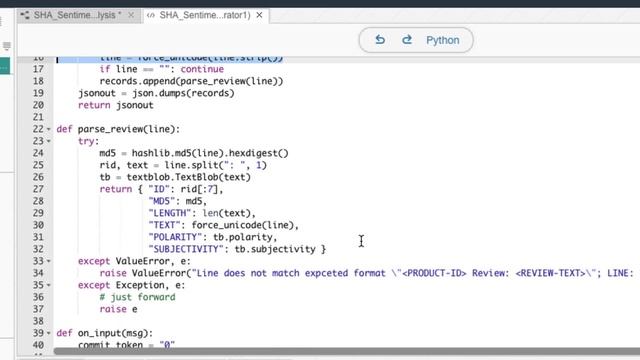Click on 'if line == "": continue' line

click(x=162, y=69)
